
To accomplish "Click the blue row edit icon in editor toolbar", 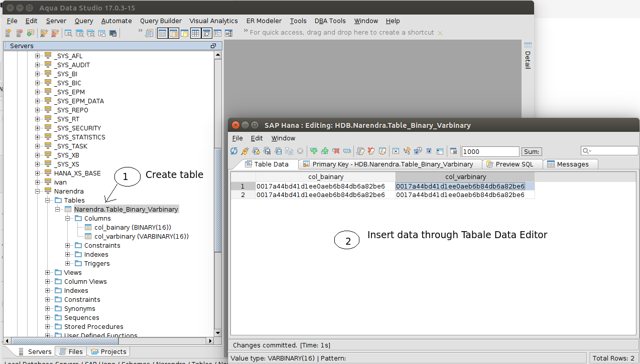I will [x=347, y=151].
